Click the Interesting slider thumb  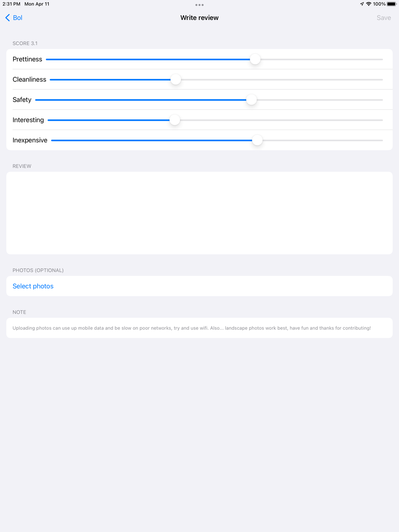174,120
